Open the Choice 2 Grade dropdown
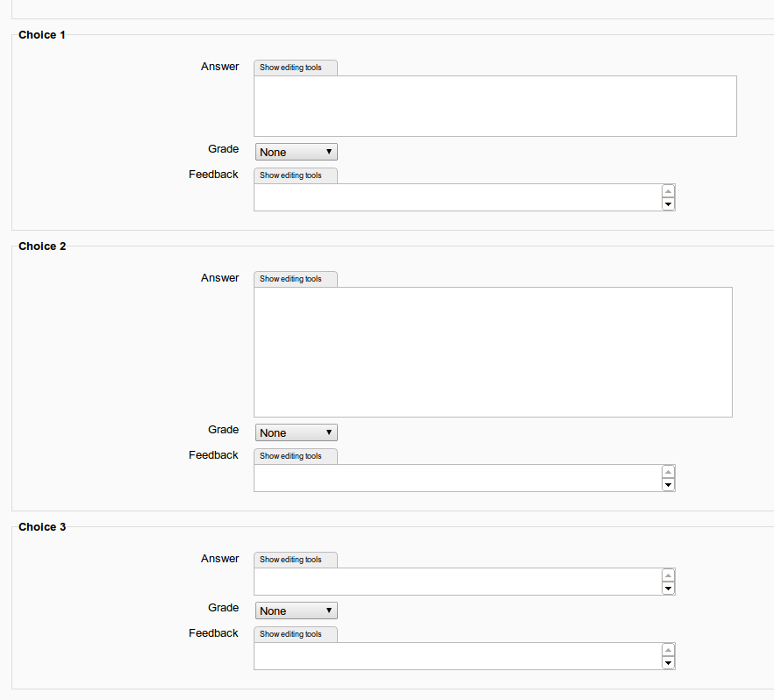 tap(297, 432)
